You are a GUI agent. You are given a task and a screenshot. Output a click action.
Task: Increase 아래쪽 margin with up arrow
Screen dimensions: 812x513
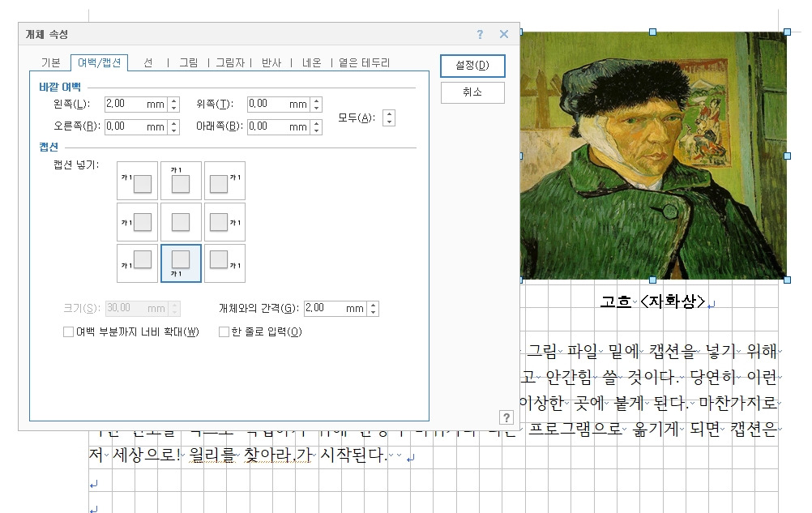[x=317, y=124]
